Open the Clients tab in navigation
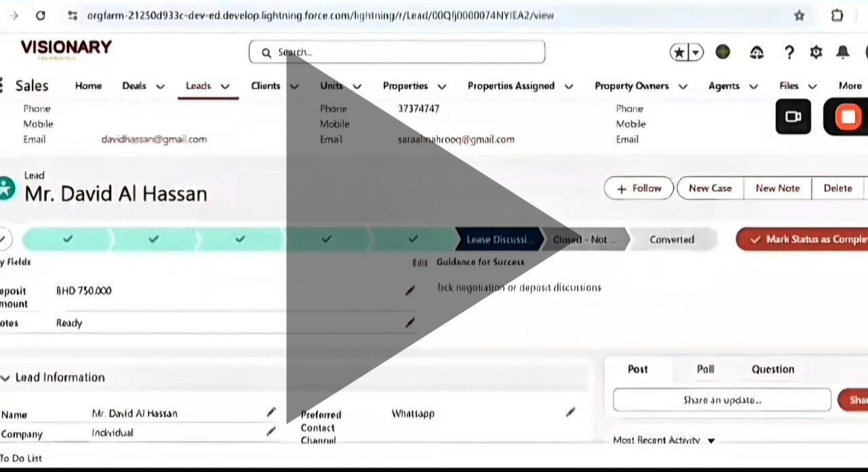The height and width of the screenshot is (472, 868). [x=266, y=86]
